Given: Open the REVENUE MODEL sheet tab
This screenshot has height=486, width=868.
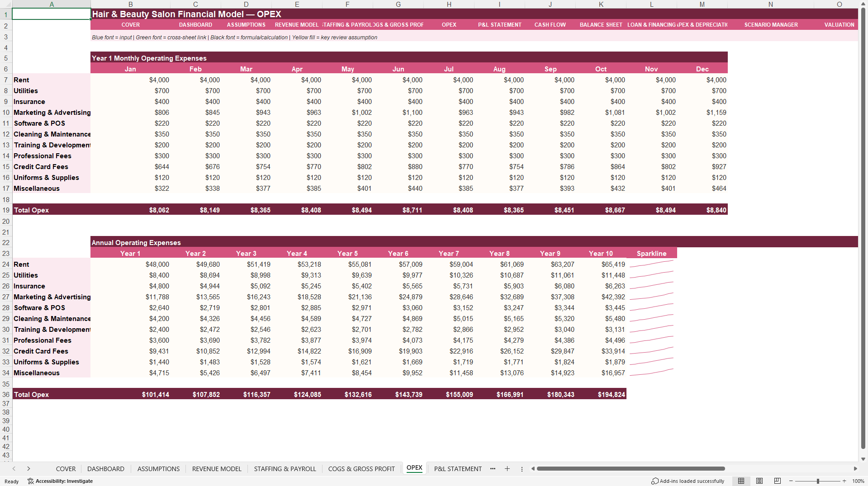Looking at the screenshot, I should click(x=217, y=469).
